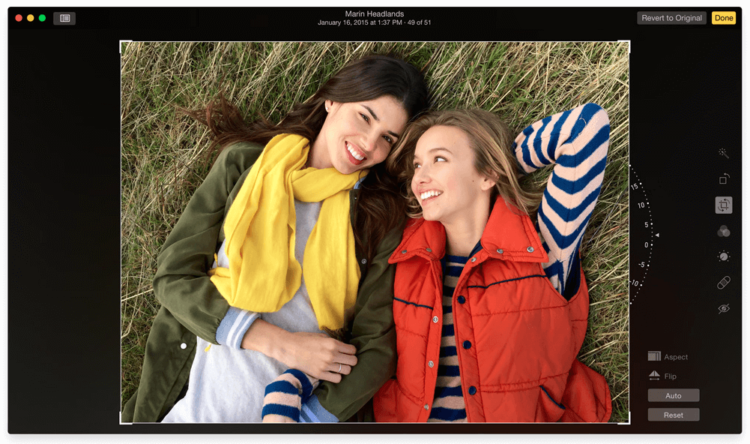Click the top-left crop corner handle

pos(124,44)
